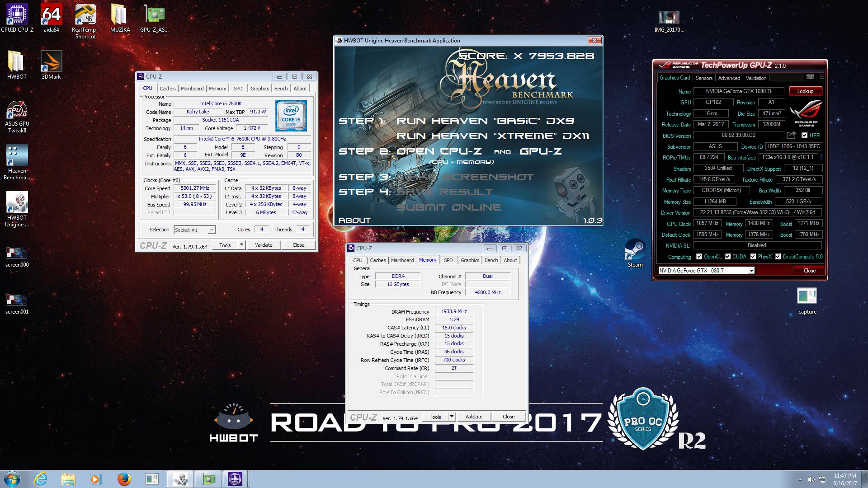Click the taskbar clock showing 11:47 PM
868x488 pixels.
(x=845, y=479)
